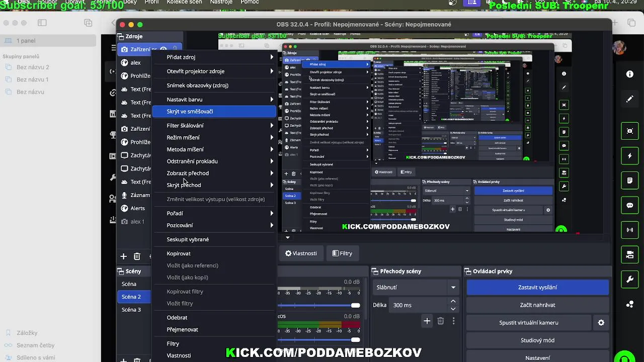Open the Vlastnosti button below the preview
644x362 pixels.
pyautogui.click(x=301, y=253)
